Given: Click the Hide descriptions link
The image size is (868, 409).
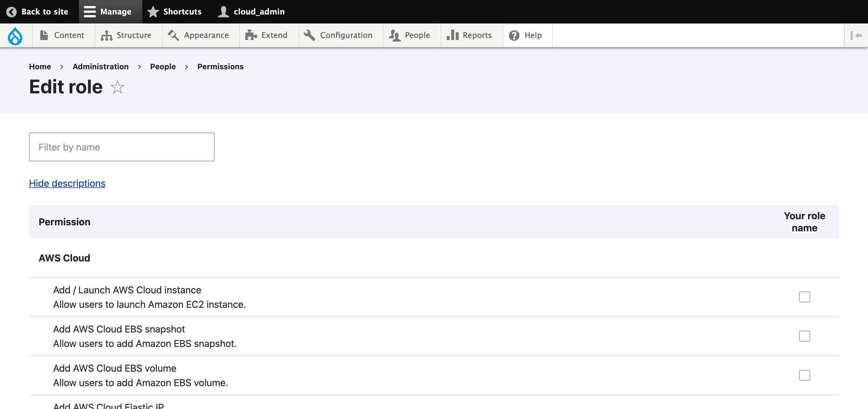Looking at the screenshot, I should coord(67,183).
